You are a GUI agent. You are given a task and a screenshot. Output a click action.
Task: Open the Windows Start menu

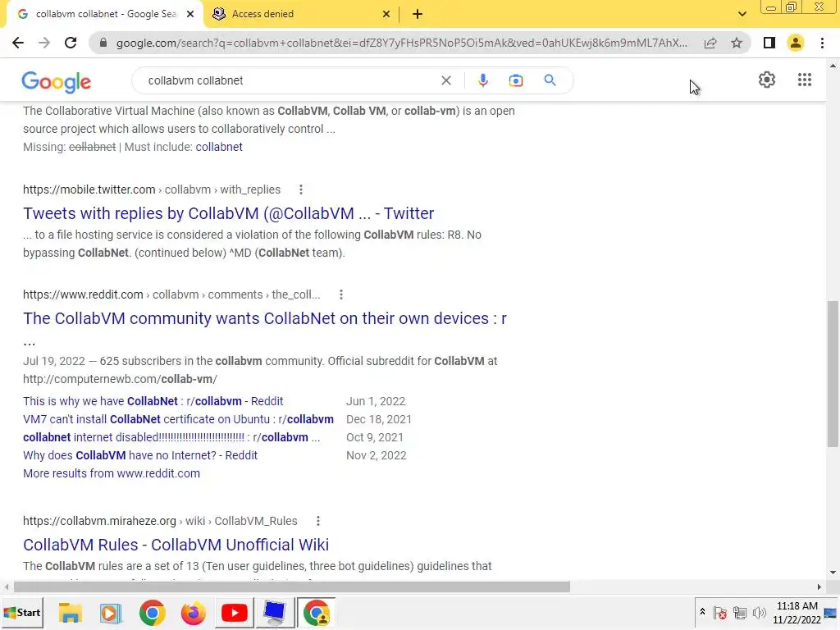pos(22,612)
